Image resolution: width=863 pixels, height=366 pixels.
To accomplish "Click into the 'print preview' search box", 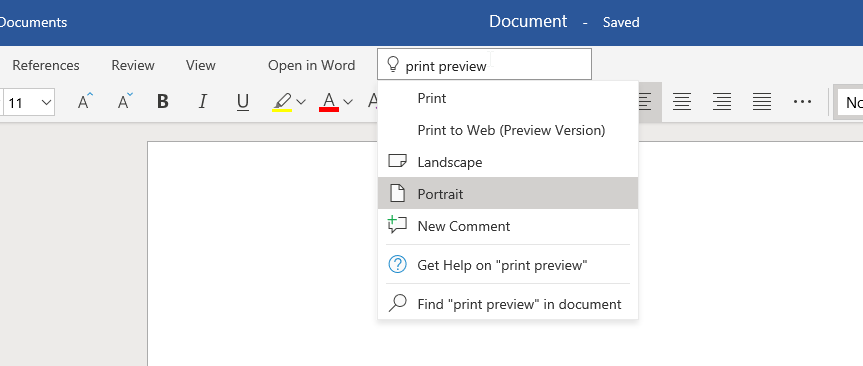I will pos(484,64).
